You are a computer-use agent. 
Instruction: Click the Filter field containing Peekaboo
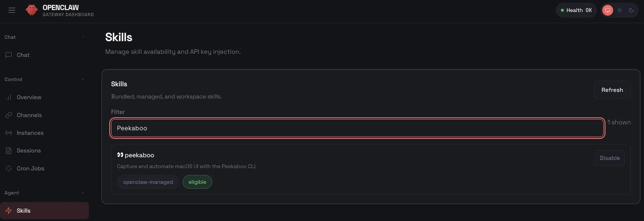357,128
